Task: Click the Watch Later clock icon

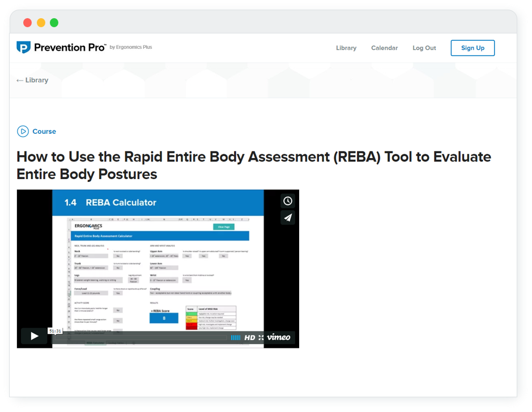Action: coord(288,201)
